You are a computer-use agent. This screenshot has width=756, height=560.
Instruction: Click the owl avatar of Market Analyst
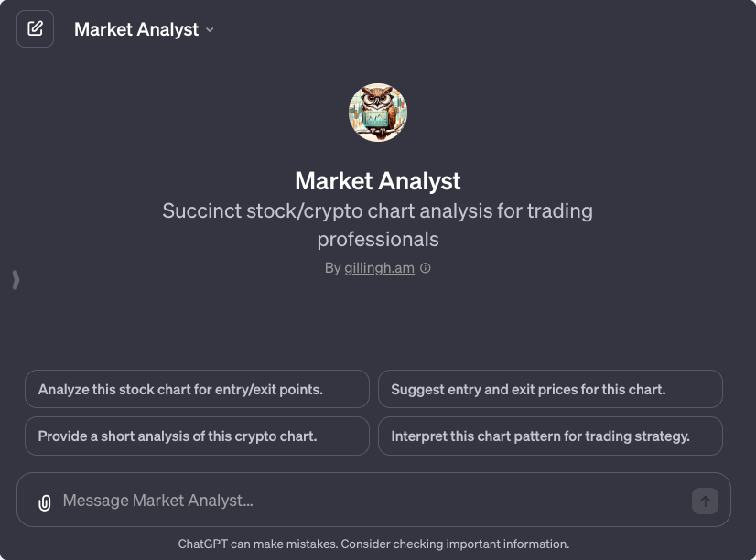coord(378,112)
